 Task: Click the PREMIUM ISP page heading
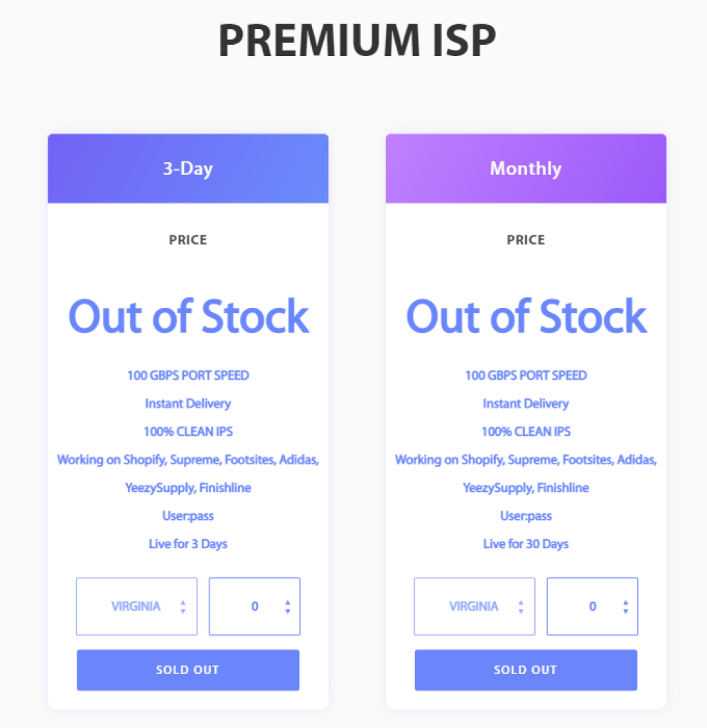tap(357, 41)
